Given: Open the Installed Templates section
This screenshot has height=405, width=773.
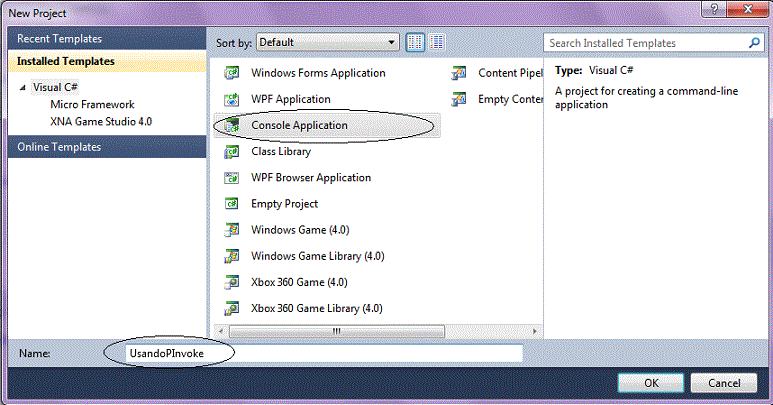Looking at the screenshot, I should click(x=107, y=61).
